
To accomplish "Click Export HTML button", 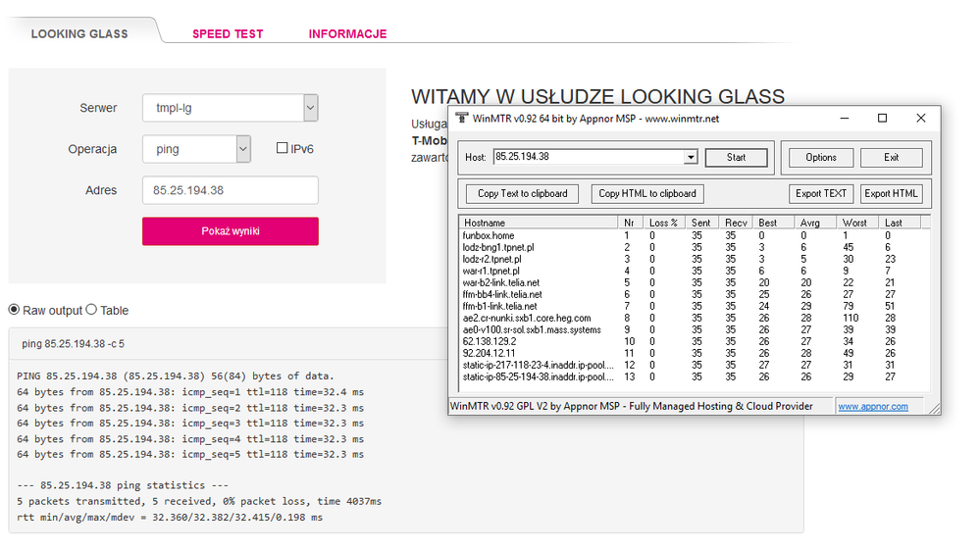I will click(891, 193).
